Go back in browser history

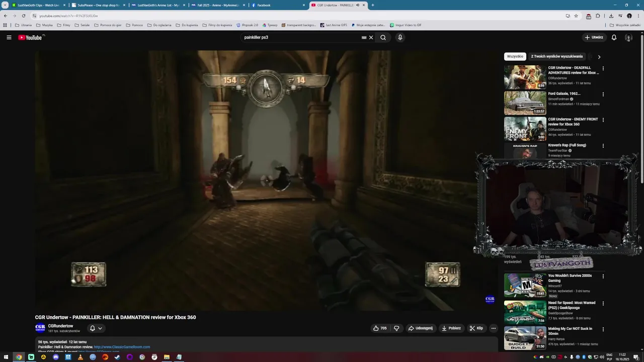coord(6,16)
